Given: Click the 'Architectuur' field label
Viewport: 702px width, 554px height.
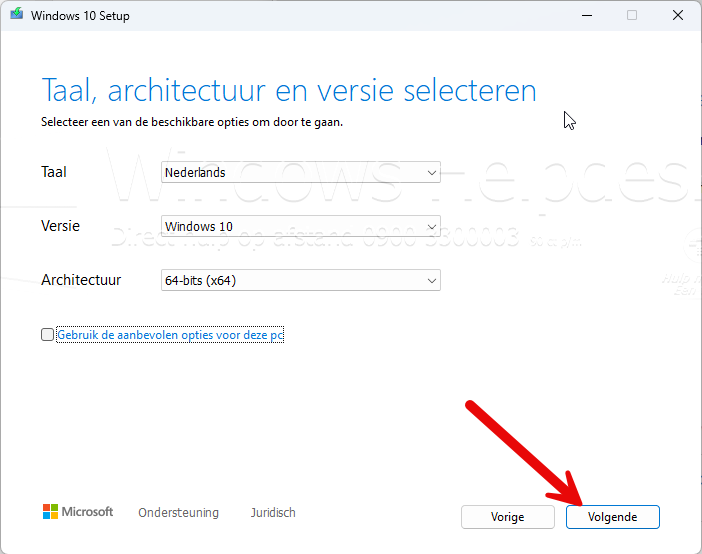Looking at the screenshot, I should [x=81, y=280].
